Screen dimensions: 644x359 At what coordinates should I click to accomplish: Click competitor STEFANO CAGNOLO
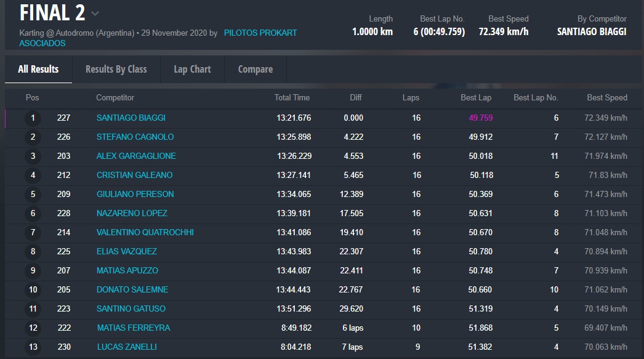pos(135,137)
